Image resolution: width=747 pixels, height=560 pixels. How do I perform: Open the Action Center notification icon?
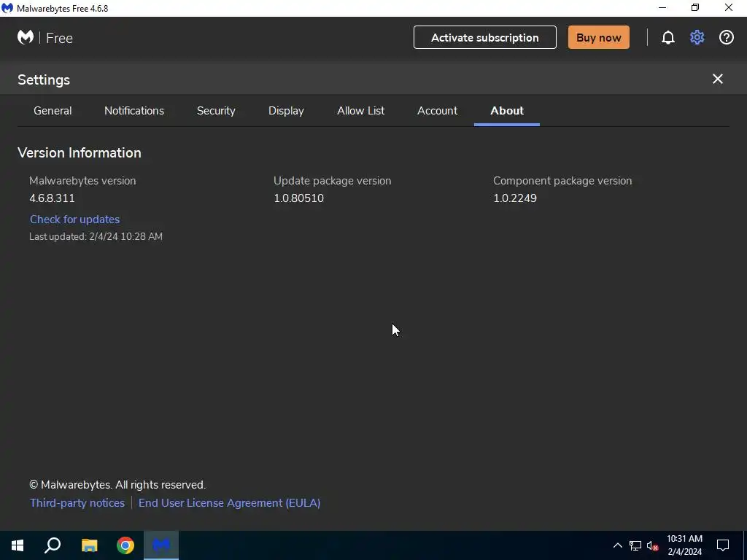(x=723, y=545)
